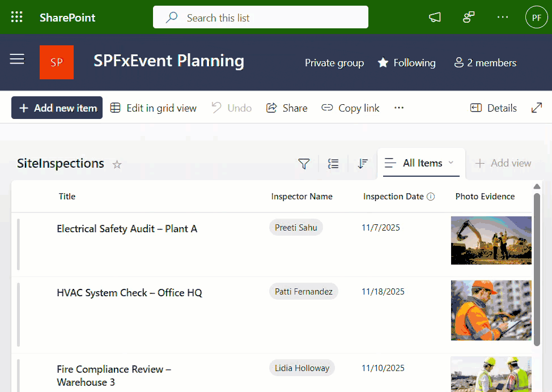Image resolution: width=552 pixels, height=392 pixels.
Task: Open the PF account profile avatar
Action: (x=536, y=17)
